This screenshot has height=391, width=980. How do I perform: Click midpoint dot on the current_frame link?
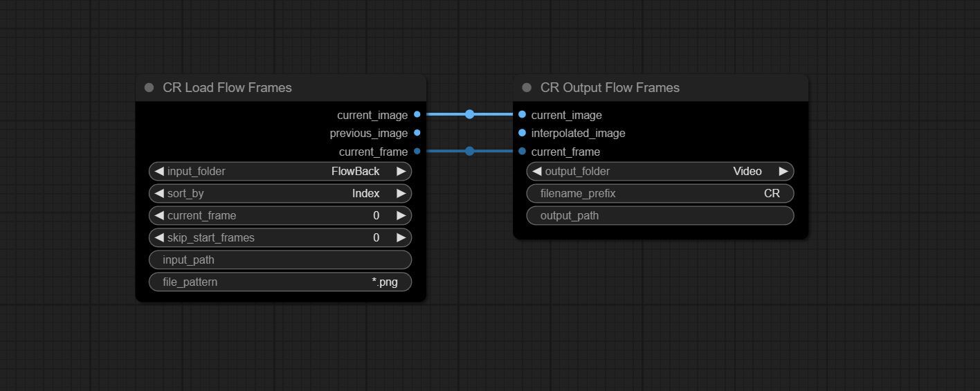[x=469, y=151]
